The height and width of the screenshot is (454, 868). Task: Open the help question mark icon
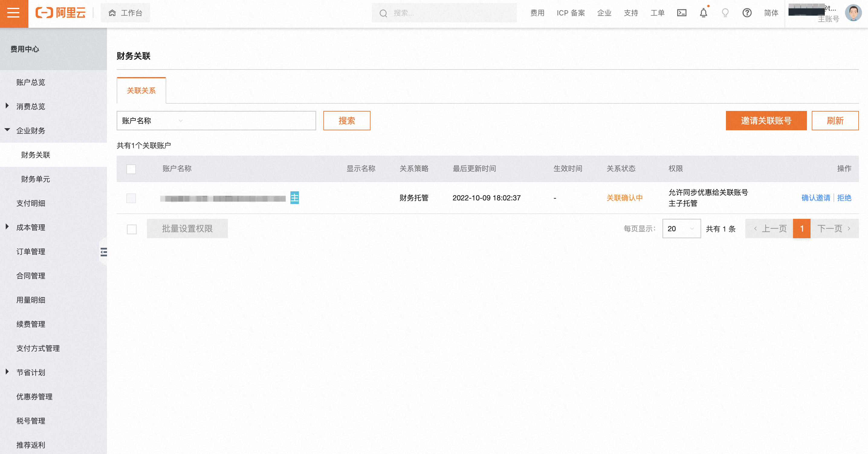coord(747,13)
